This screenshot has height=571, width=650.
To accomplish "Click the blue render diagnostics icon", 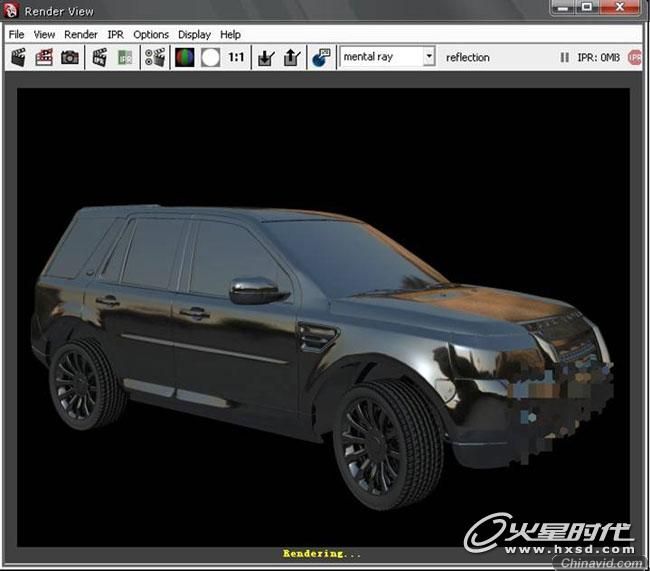I will pyautogui.click(x=321, y=57).
